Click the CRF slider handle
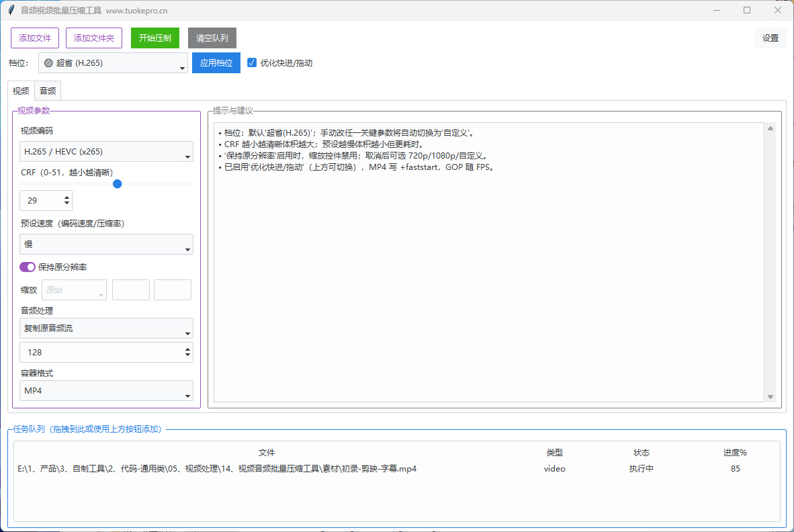Viewport: 794px width, 532px height. [118, 183]
